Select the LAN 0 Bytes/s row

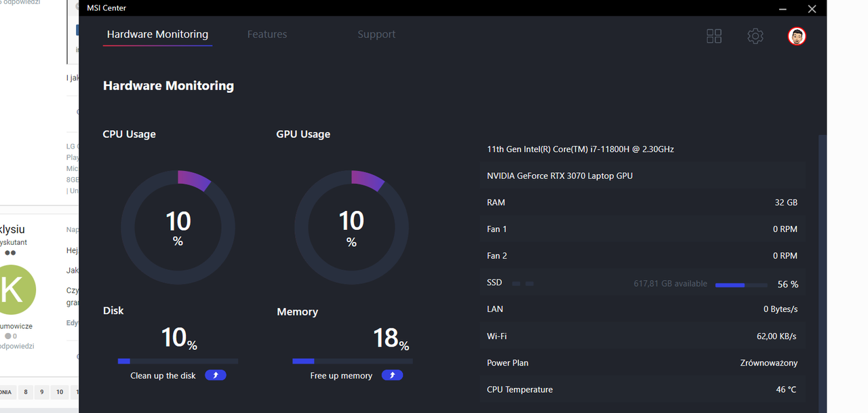point(642,309)
